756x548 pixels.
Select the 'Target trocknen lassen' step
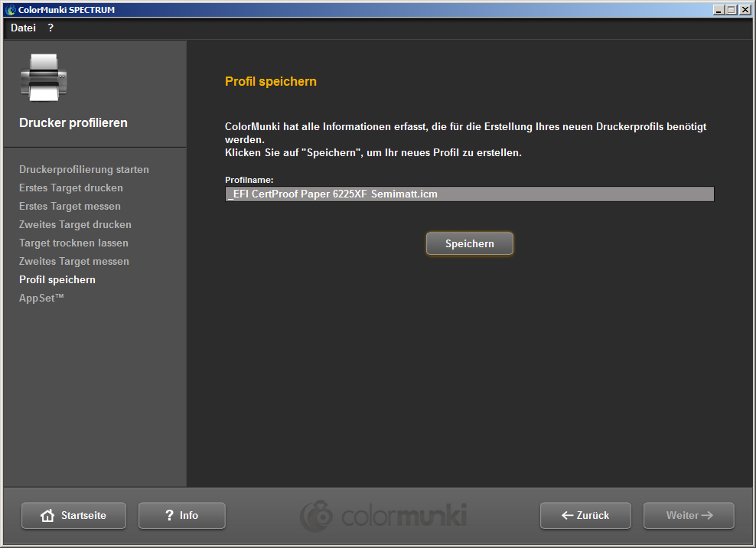(73, 243)
